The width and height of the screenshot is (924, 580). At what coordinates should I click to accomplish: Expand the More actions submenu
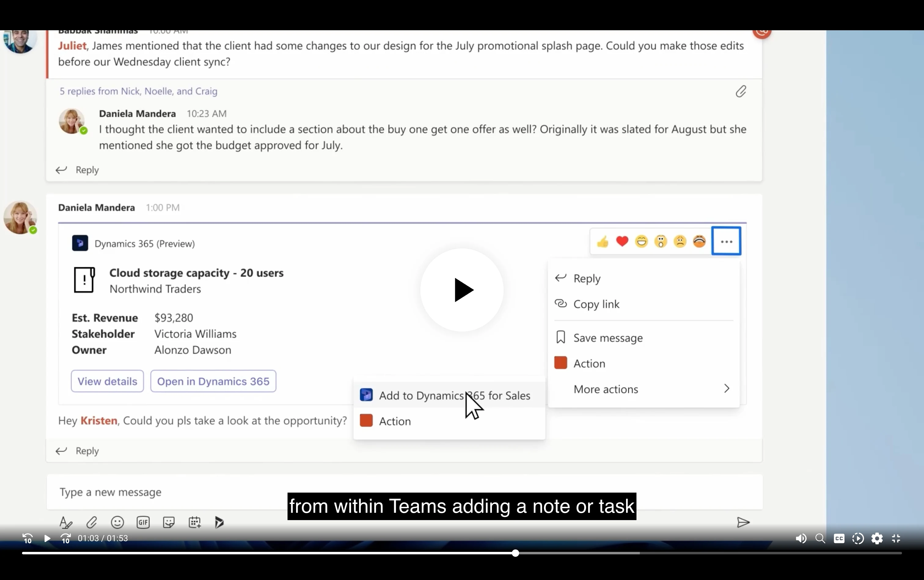643,389
